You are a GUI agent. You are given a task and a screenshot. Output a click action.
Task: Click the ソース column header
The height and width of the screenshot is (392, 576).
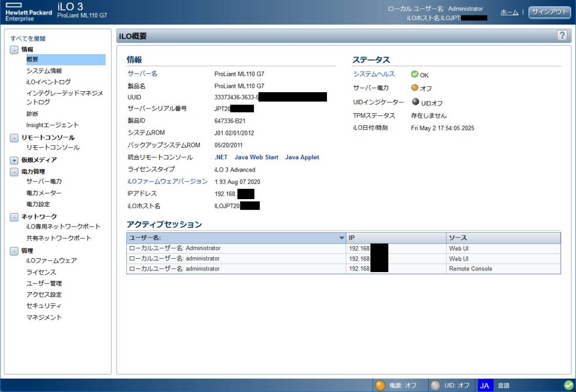pyautogui.click(x=504, y=238)
